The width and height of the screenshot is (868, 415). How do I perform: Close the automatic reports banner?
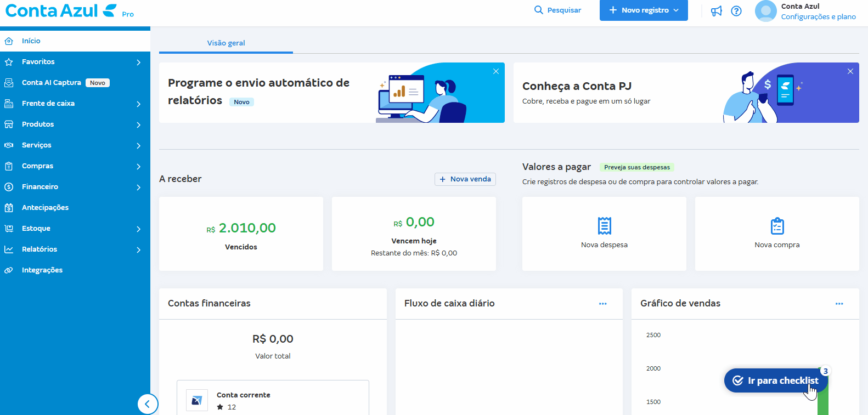click(496, 71)
